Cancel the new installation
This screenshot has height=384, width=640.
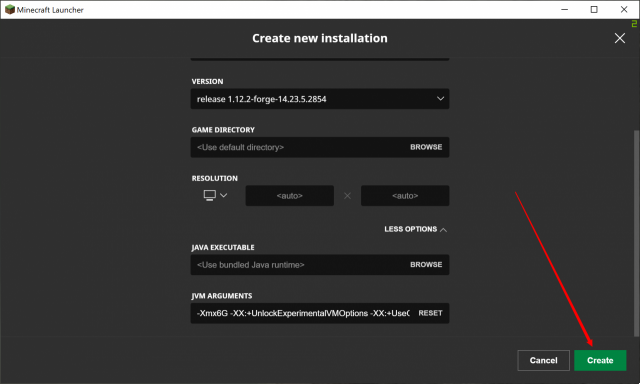coord(543,360)
